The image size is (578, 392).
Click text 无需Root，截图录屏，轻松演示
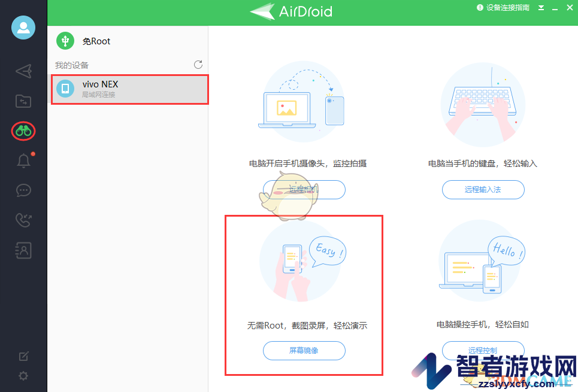point(307,326)
